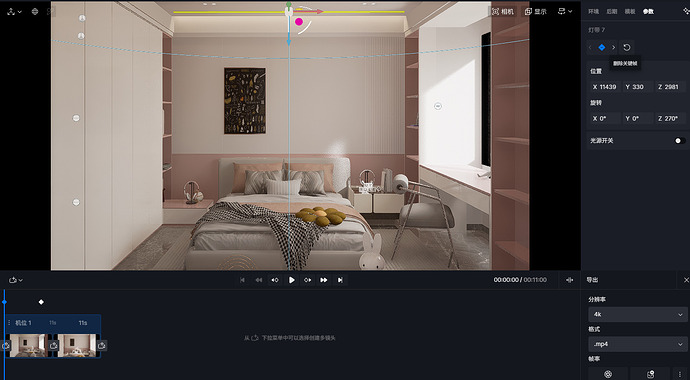Jump to the timeline start
The height and width of the screenshot is (380, 690).
pos(242,280)
